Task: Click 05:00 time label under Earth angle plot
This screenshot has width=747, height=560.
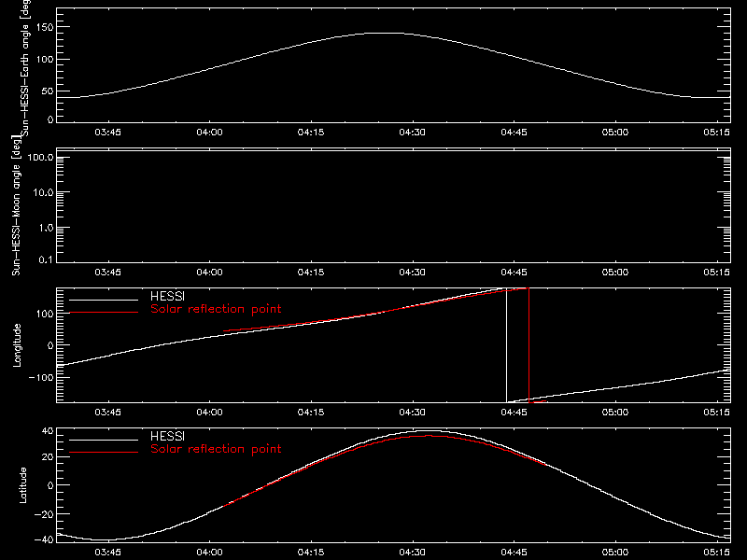Action: pos(615,133)
